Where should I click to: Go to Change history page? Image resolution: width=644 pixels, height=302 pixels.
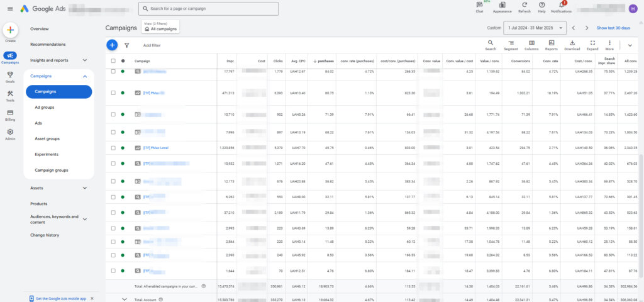(45, 235)
